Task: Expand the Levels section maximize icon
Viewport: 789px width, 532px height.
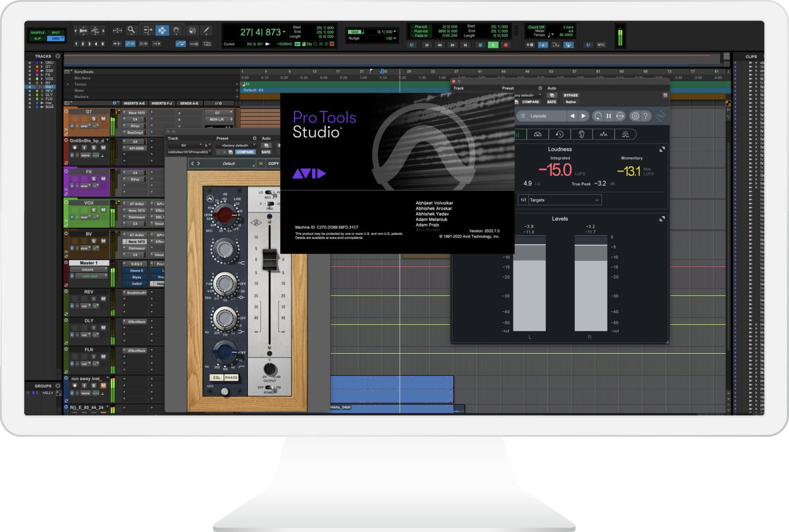Action: pyautogui.click(x=662, y=219)
